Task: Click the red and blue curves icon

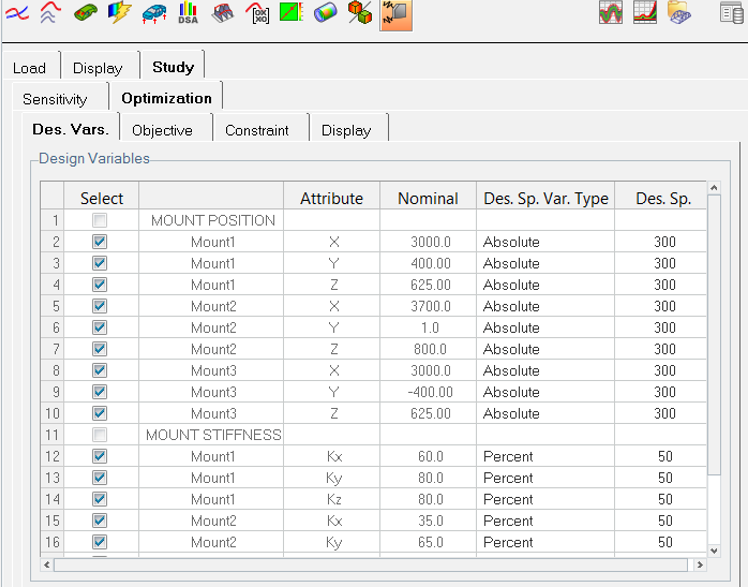Action: click(17, 13)
